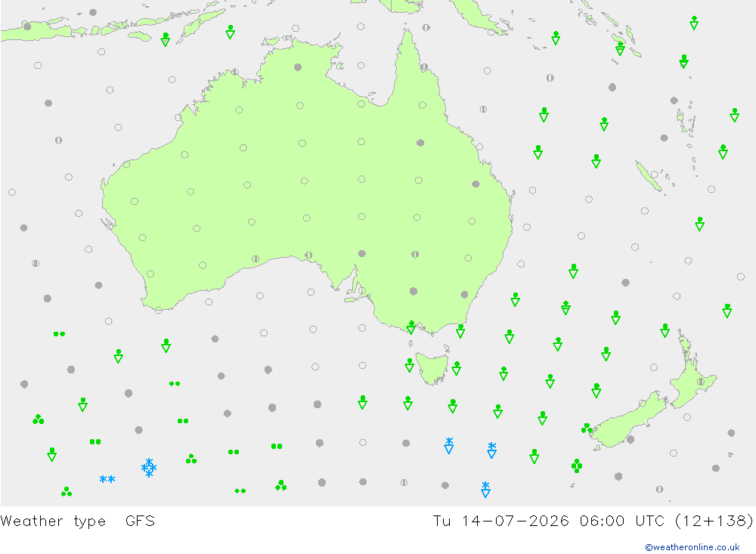Image resolution: width=756 pixels, height=554 pixels.
Task: Click the 'Weather type GFS' caption
Action: point(78,522)
